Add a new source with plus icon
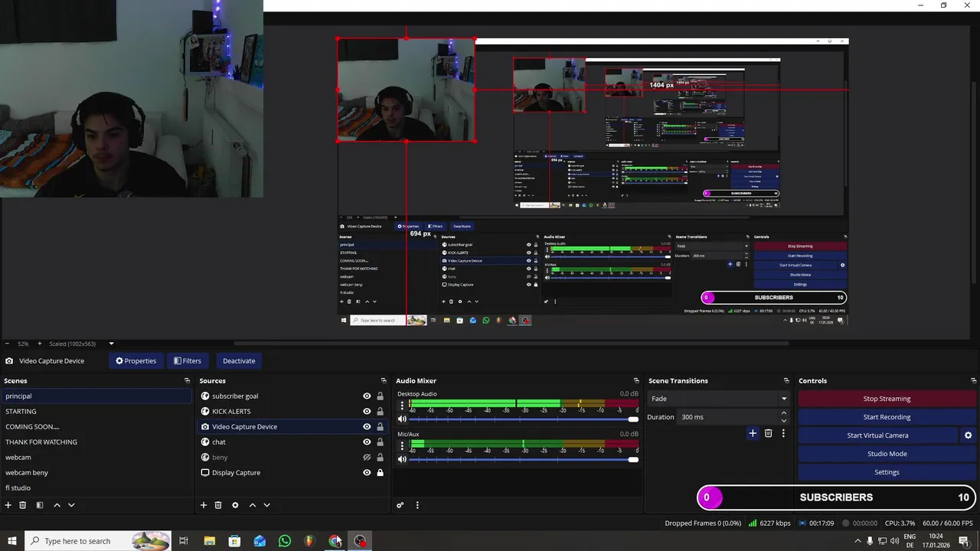Image resolution: width=980 pixels, height=551 pixels. [x=204, y=505]
